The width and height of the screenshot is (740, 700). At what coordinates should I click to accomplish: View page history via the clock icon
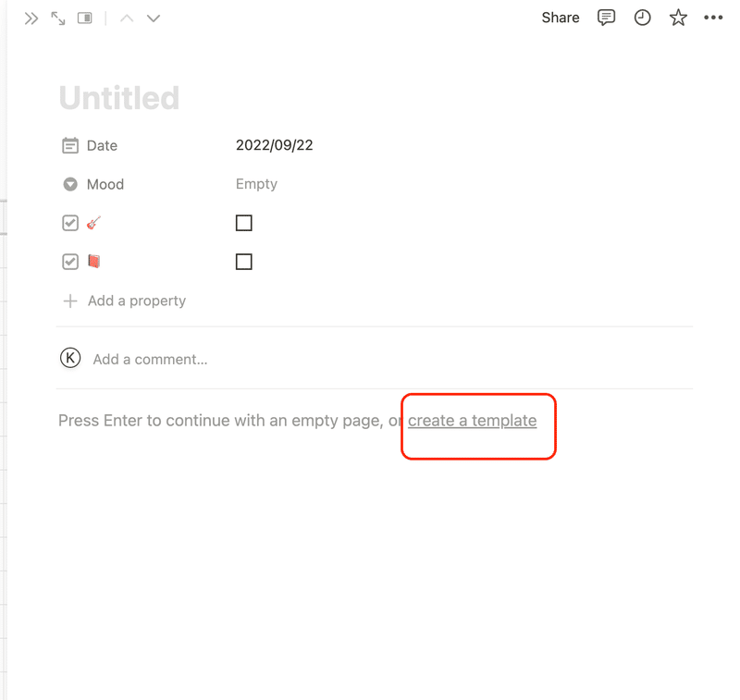coord(642,18)
